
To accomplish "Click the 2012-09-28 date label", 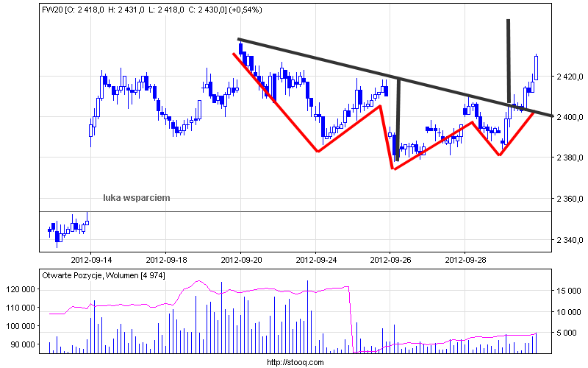I will (465, 260).
